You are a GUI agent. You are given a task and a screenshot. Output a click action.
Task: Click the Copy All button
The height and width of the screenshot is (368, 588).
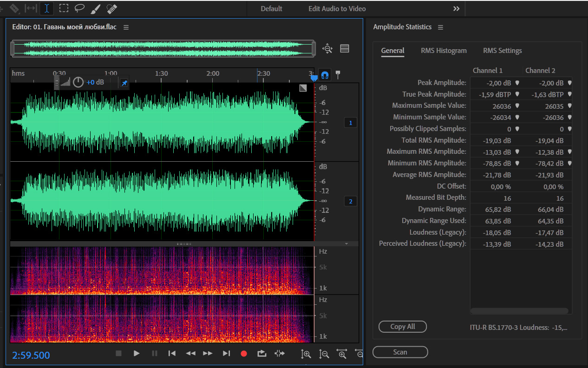(x=403, y=327)
